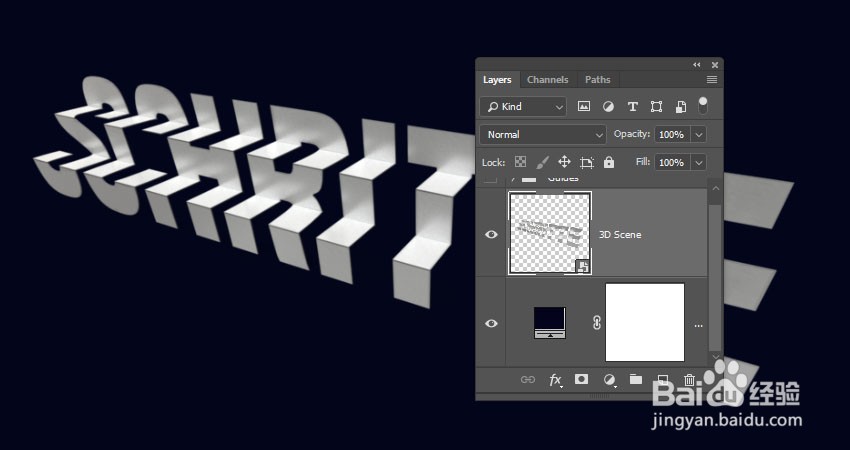Filter for shape layers icon

point(656,107)
